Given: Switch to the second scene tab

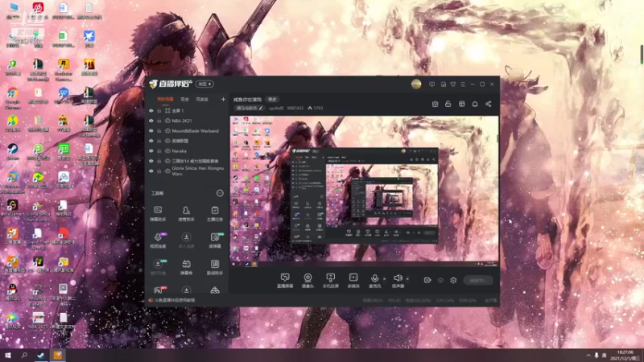Looking at the screenshot, I should click(x=185, y=99).
